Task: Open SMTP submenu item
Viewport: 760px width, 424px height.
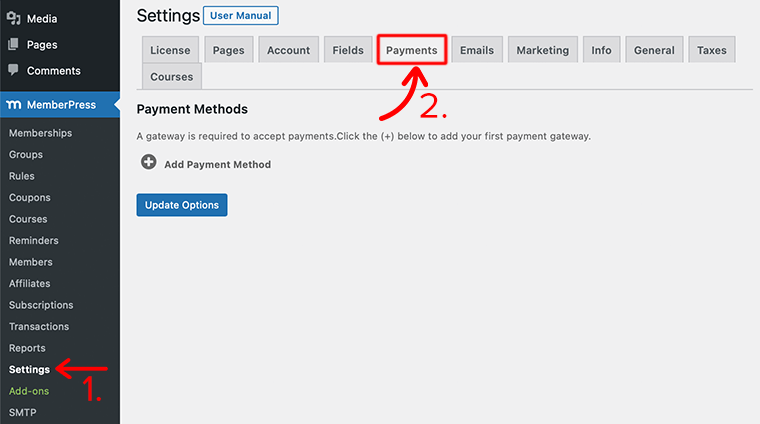Action: 22,412
